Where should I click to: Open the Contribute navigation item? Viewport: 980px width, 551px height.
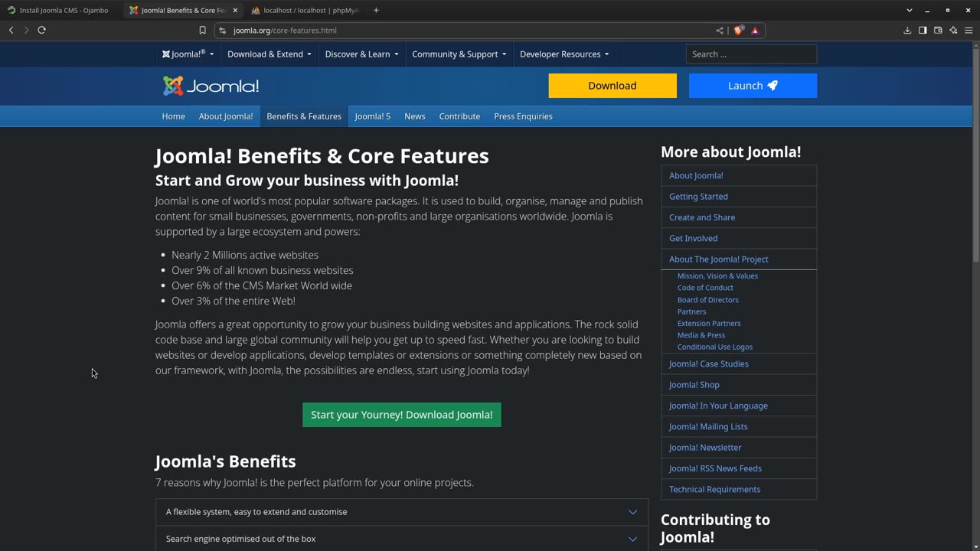(x=459, y=116)
